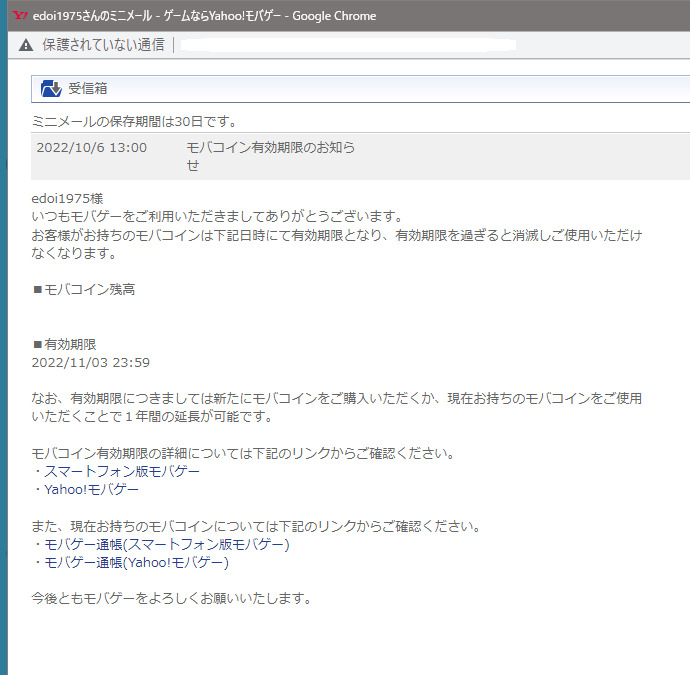
Task: Click the blanked address bar field
Action: click(348, 45)
